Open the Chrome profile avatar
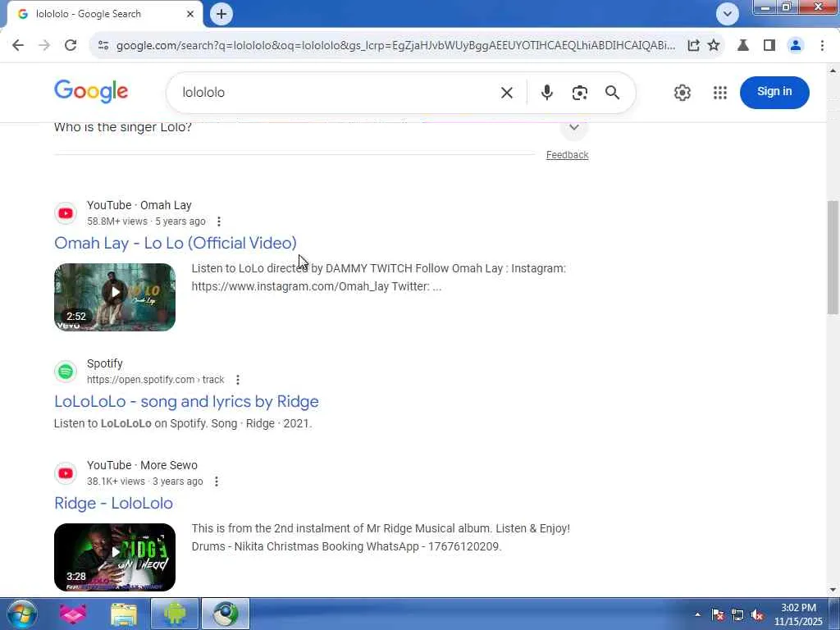The width and height of the screenshot is (840, 630). click(796, 46)
